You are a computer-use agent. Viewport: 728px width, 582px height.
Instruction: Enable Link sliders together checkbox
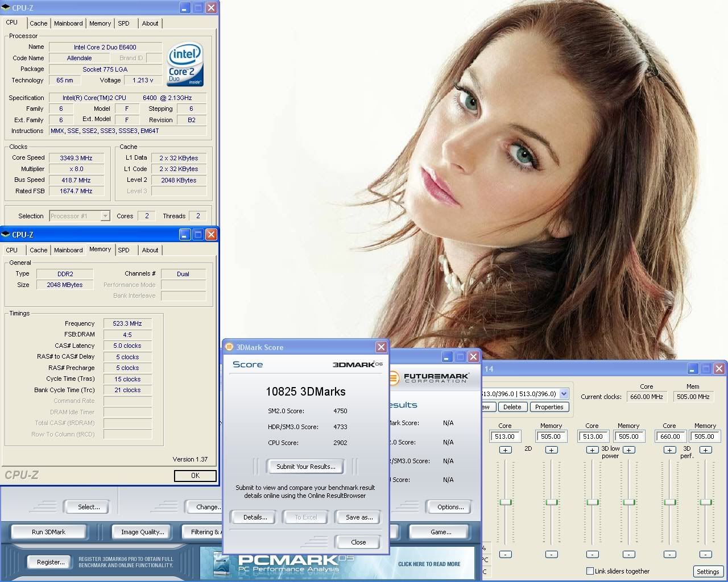(590, 571)
